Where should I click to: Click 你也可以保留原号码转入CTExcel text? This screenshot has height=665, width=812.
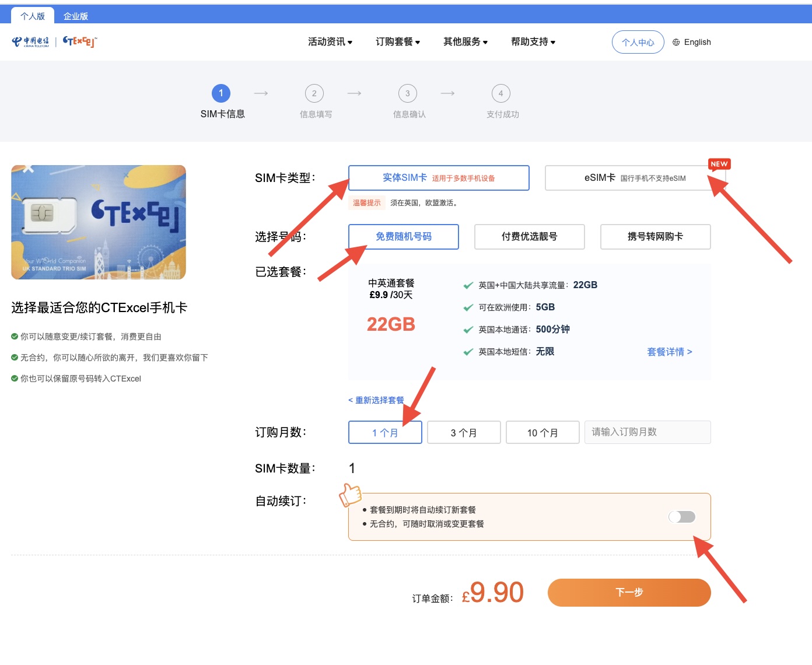pyautogui.click(x=80, y=379)
